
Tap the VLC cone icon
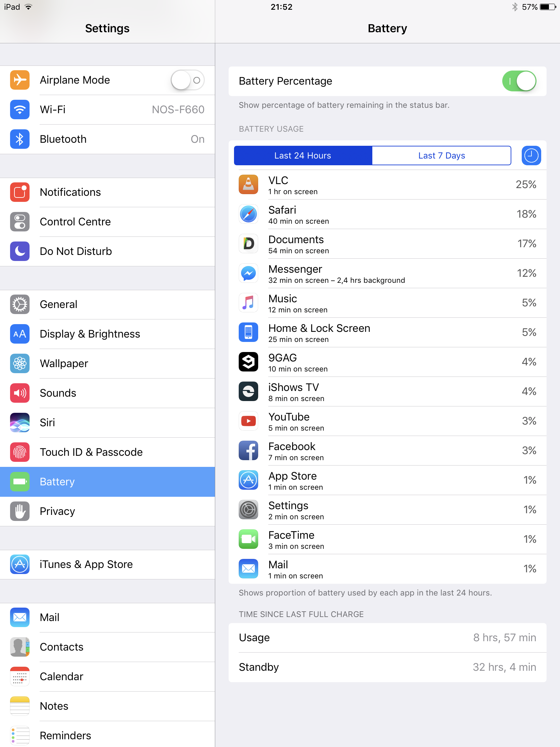click(248, 184)
